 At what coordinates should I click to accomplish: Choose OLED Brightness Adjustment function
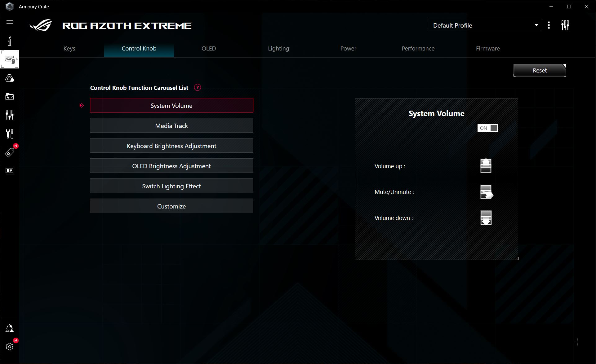coord(171,166)
